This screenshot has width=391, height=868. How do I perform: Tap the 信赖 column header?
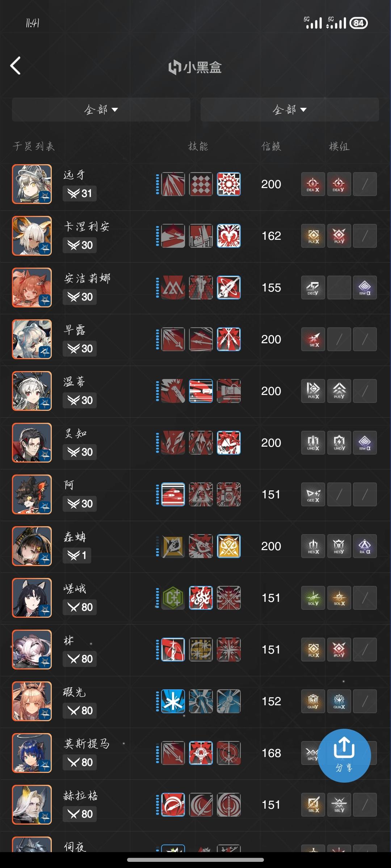click(271, 146)
